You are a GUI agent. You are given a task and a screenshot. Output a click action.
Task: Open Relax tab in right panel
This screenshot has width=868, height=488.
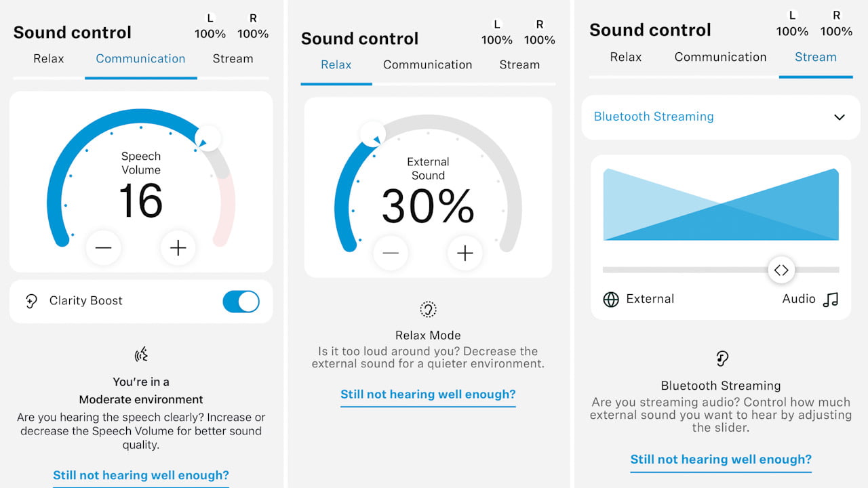coord(625,57)
